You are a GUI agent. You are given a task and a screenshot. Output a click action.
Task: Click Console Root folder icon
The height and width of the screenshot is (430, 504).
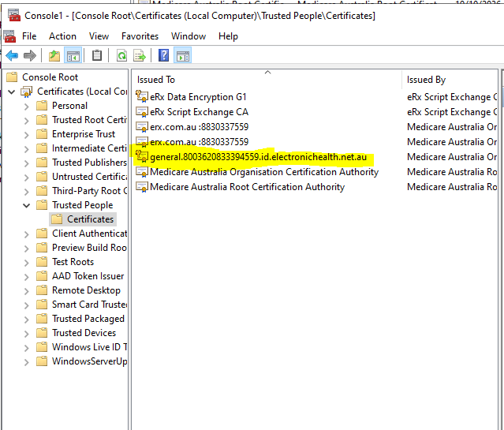tap(12, 77)
